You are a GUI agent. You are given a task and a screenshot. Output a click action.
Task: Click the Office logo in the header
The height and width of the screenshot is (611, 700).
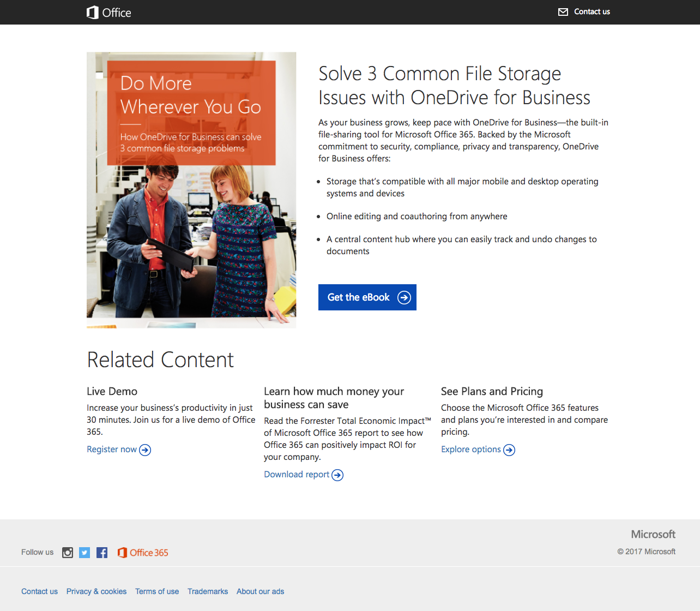(x=108, y=12)
